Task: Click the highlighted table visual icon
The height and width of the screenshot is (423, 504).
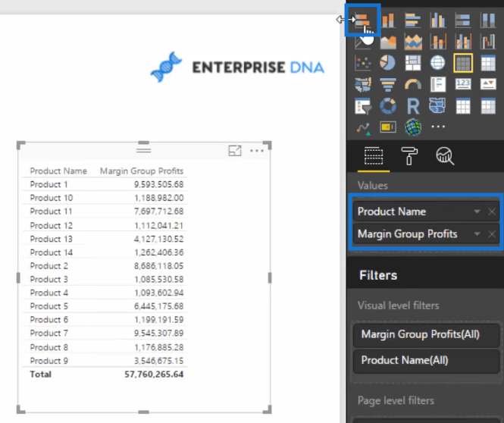Action: (x=463, y=63)
